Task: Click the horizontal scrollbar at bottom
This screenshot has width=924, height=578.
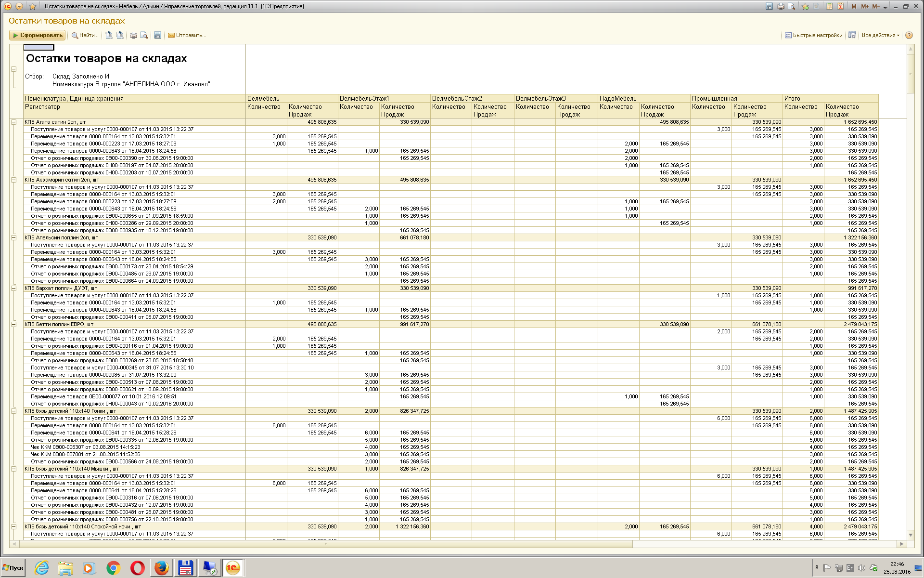Action: 325,544
